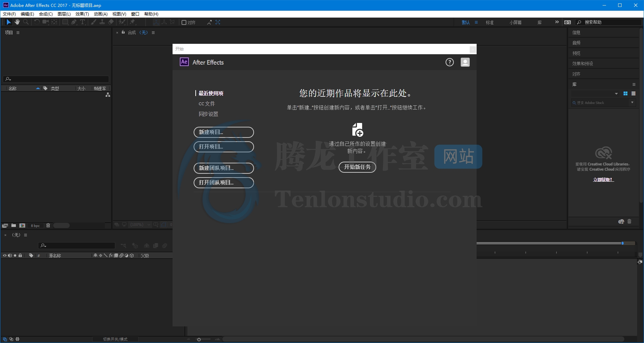Toggle the audio speaker column header in timeline

[x=10, y=256]
